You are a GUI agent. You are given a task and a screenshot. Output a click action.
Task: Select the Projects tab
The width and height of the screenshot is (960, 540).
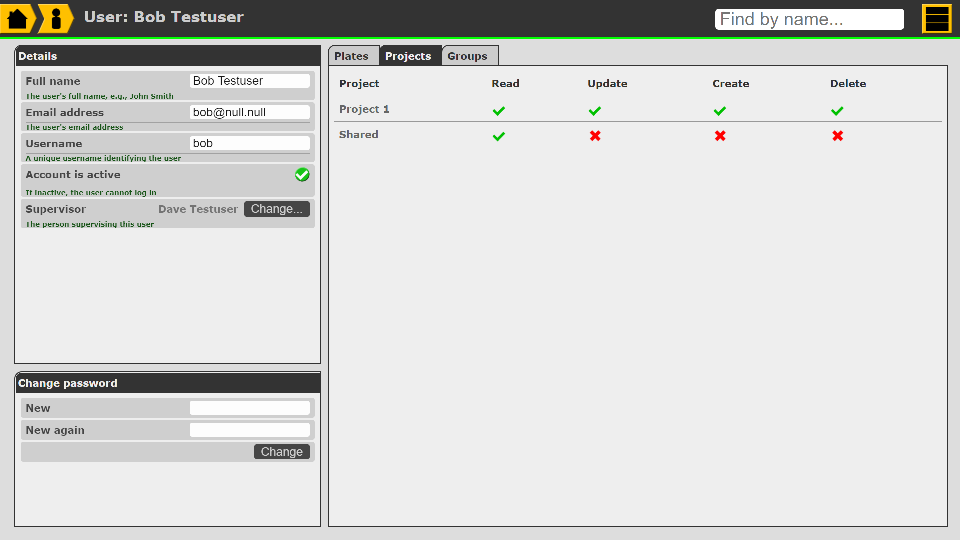point(408,56)
